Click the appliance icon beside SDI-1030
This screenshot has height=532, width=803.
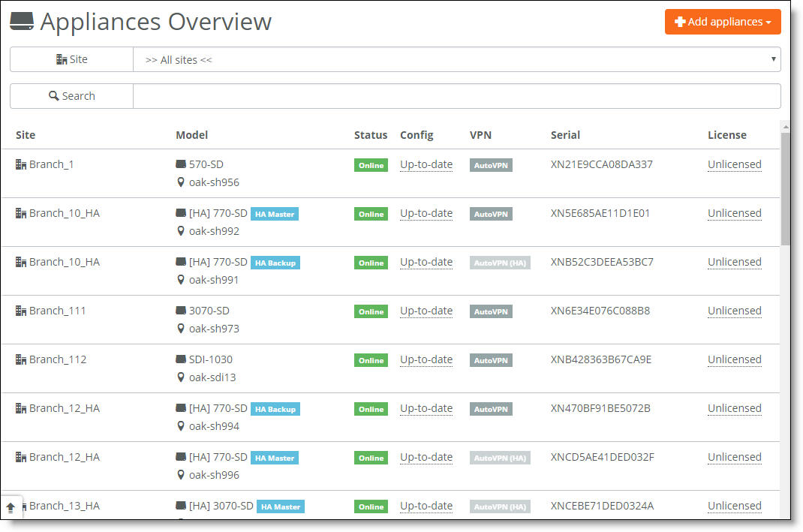tap(181, 359)
